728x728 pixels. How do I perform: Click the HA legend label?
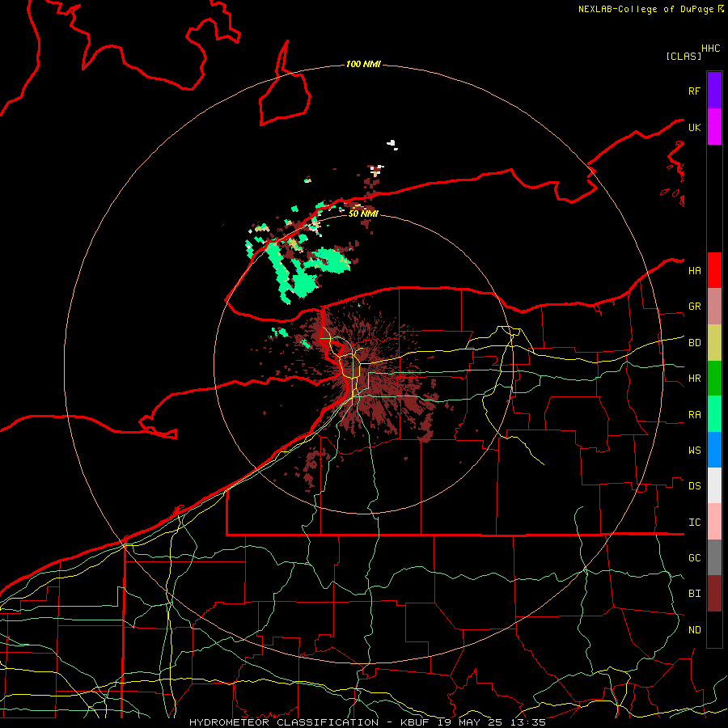(694, 271)
